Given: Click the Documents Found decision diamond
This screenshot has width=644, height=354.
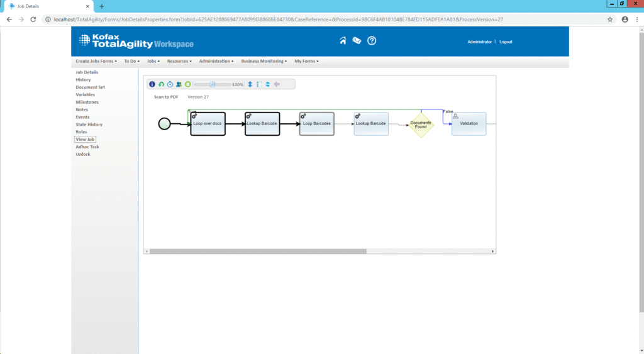Looking at the screenshot, I should [421, 124].
